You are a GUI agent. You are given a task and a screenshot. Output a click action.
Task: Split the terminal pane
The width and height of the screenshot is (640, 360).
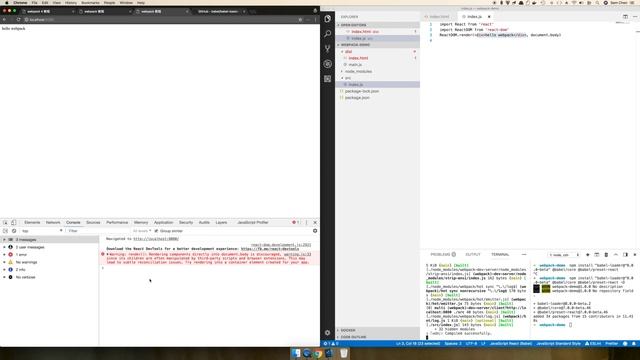pyautogui.click(x=597, y=255)
